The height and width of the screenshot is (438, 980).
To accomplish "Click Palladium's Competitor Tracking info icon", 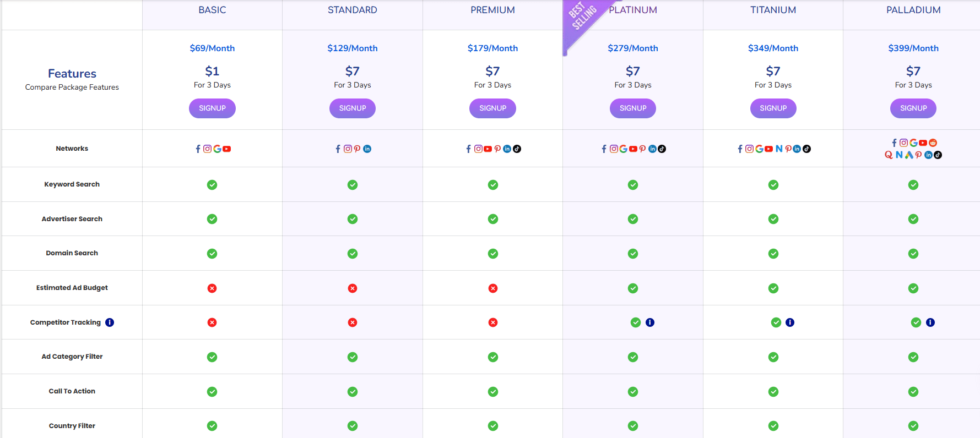I will coord(930,322).
